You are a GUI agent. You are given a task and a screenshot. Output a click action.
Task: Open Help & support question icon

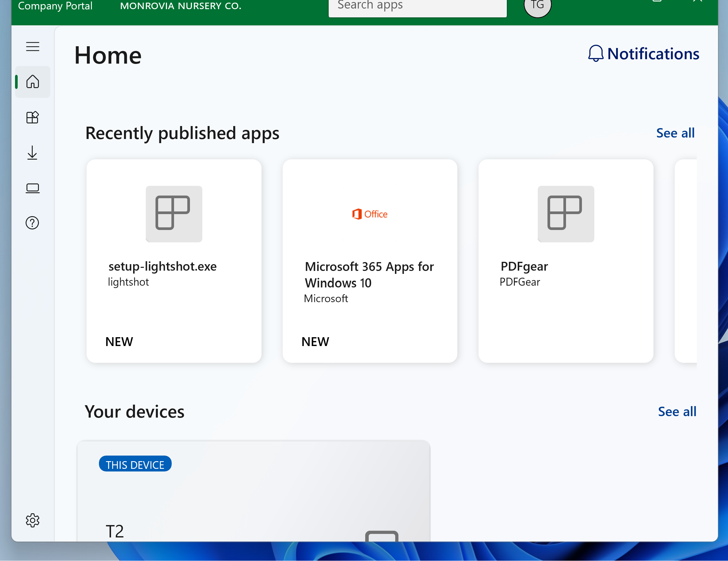(x=32, y=223)
